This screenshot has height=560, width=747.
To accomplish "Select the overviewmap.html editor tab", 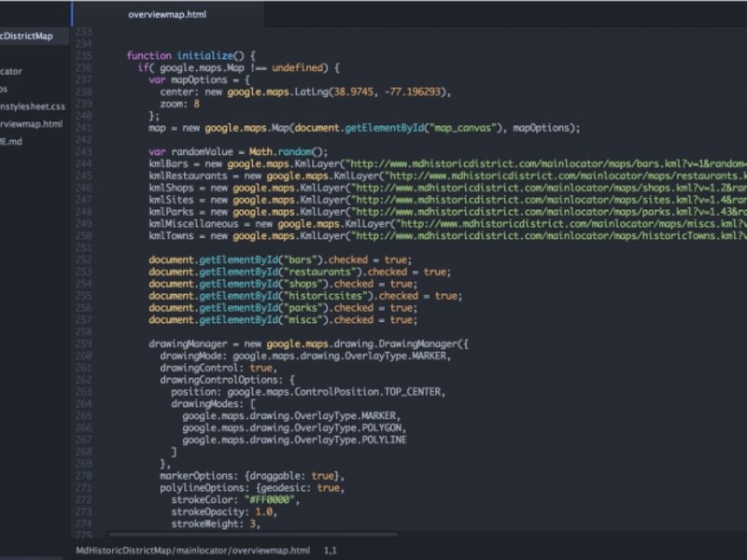I will (x=167, y=15).
